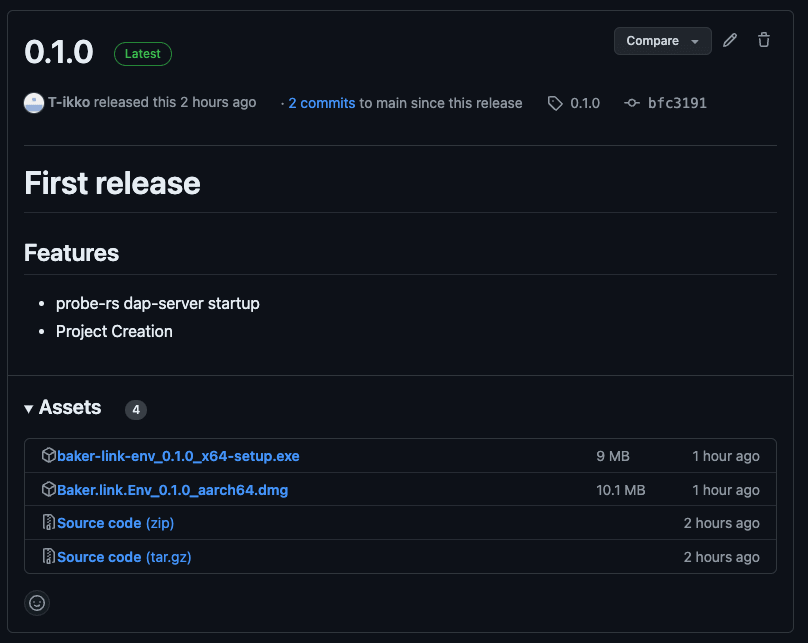
Task: Collapse the Assets section
Action: click(27, 408)
